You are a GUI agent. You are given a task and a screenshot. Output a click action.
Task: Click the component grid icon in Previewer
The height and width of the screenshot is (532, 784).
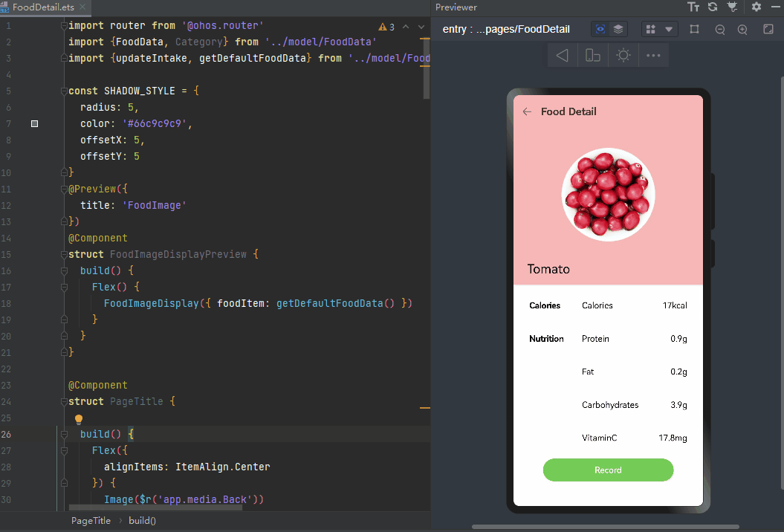pyautogui.click(x=650, y=30)
